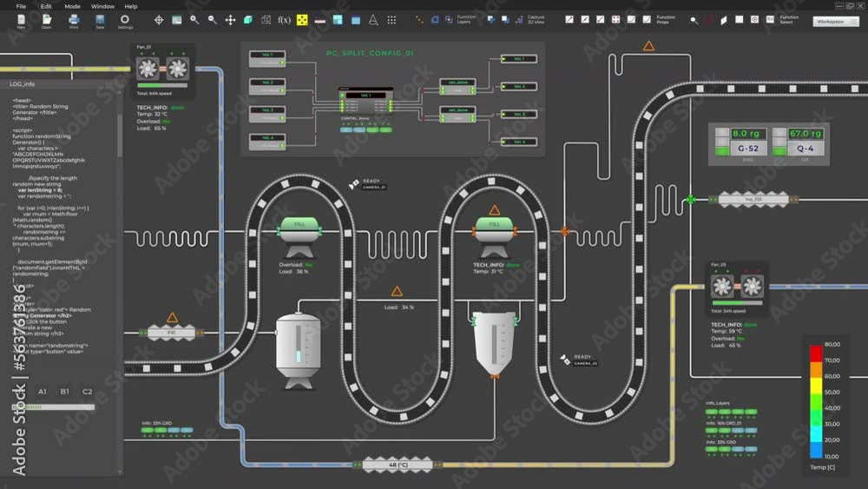Click the circle-in-square Function Select icon
The image size is (868, 489).
point(754,19)
